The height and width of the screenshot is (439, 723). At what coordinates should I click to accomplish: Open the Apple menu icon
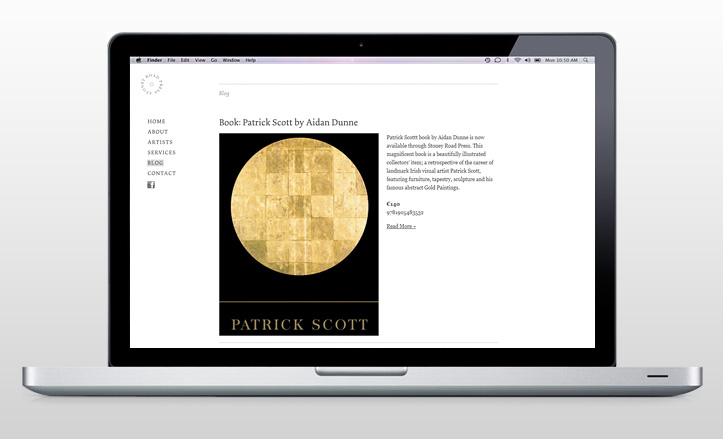point(138,60)
